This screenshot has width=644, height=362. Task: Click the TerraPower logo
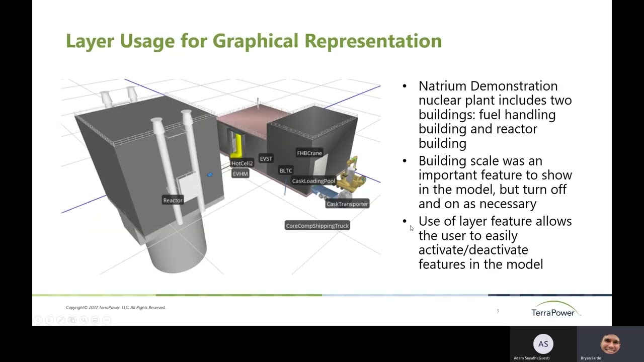[555, 309]
